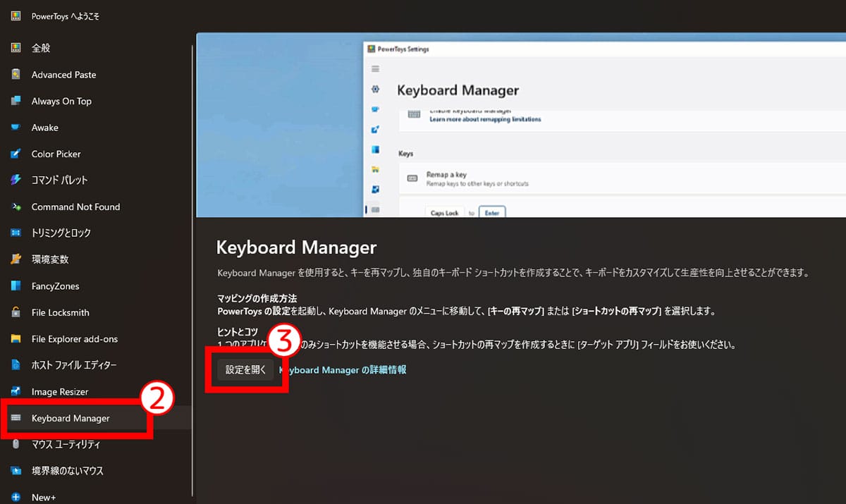846x504 pixels.
Task: Click the New+ plus icon
Action: tap(16, 498)
